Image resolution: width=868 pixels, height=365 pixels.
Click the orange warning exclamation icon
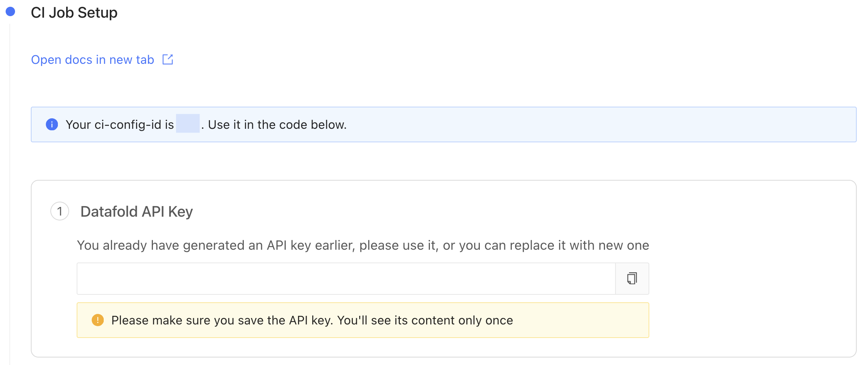[98, 320]
